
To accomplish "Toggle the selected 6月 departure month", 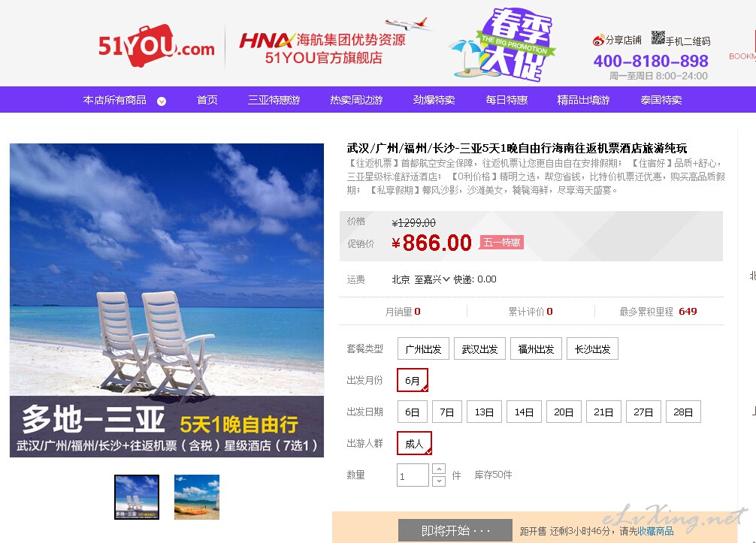I will 413,380.
